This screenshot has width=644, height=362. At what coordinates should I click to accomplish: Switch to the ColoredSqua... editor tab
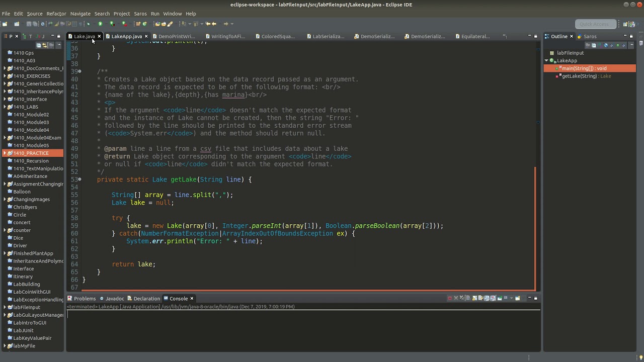(278, 36)
